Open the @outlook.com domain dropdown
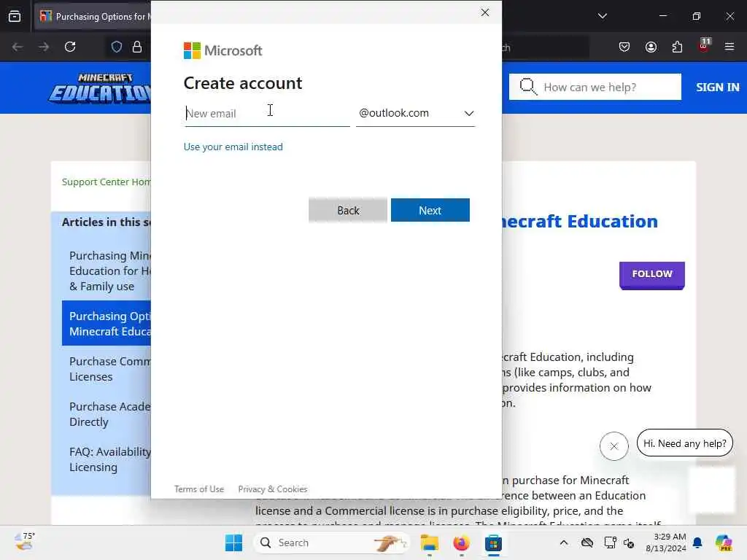Screen dimensions: 747x560 coord(415,113)
